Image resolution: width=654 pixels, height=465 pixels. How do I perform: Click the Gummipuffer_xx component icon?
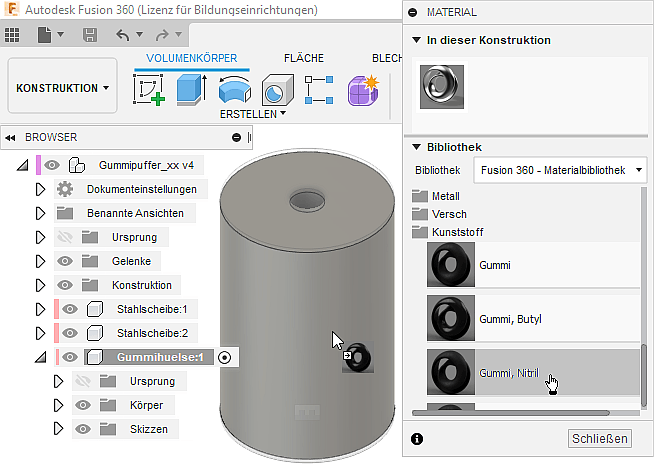click(77, 165)
